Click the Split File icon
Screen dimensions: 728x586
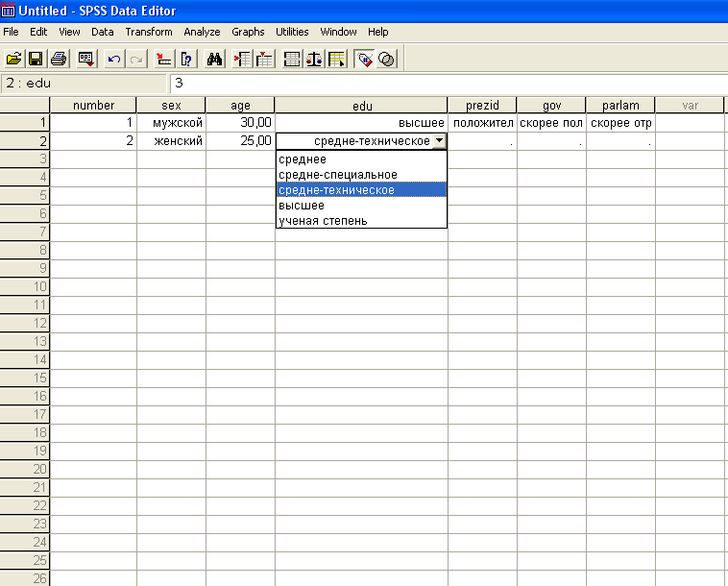point(292,59)
